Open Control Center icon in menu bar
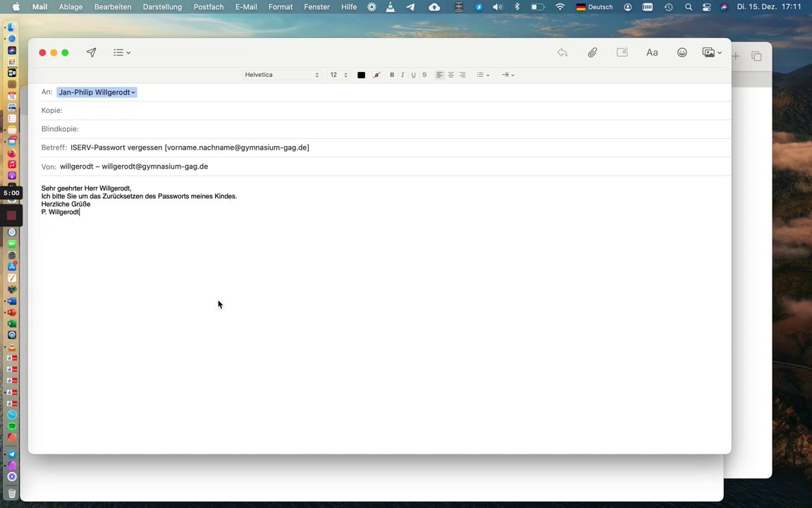 (x=706, y=7)
